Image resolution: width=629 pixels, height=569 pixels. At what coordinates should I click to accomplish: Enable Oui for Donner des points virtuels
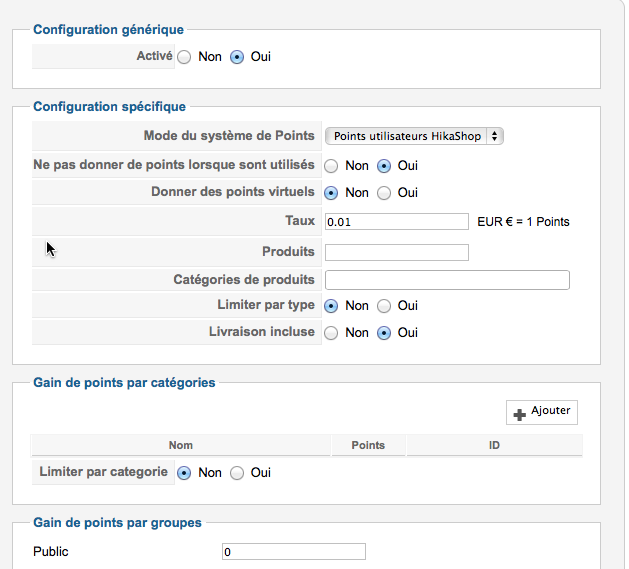click(x=383, y=193)
